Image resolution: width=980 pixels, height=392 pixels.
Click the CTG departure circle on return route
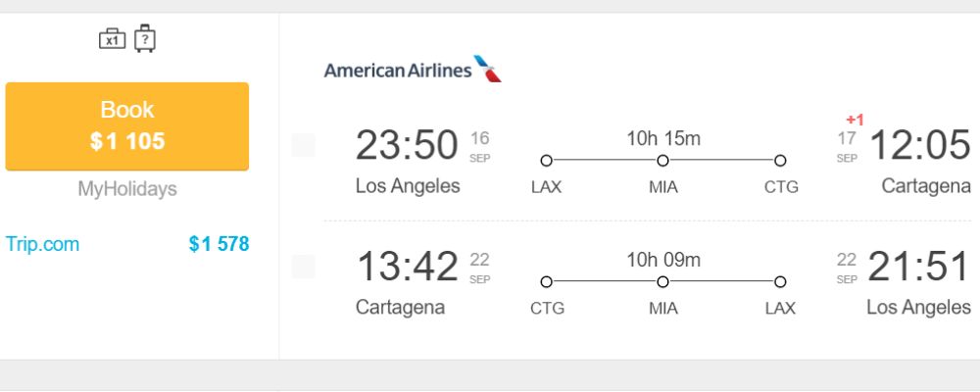coord(546,282)
